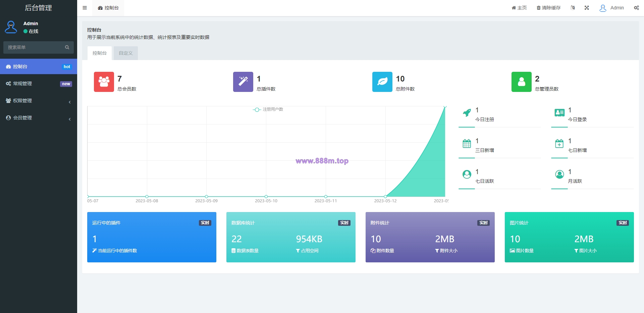This screenshot has width=644, height=313.
Task: Click the 三日新增 calendar icon
Action: (467, 144)
